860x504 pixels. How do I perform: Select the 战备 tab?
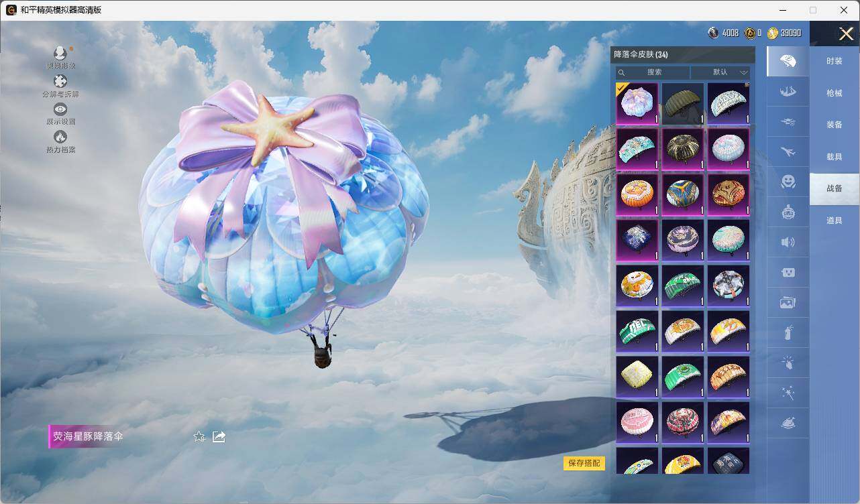[834, 189]
